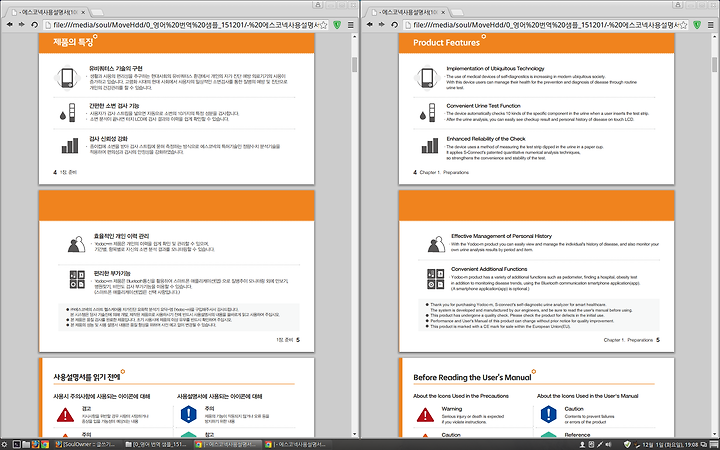Click '간편한 소변 검사 기능' heading in left page

114,106
